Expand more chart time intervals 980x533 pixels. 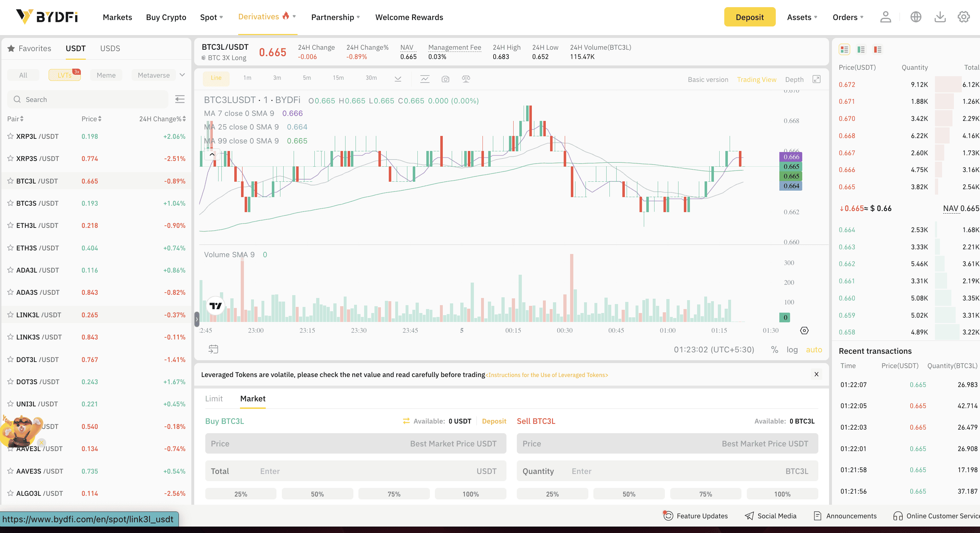(398, 79)
